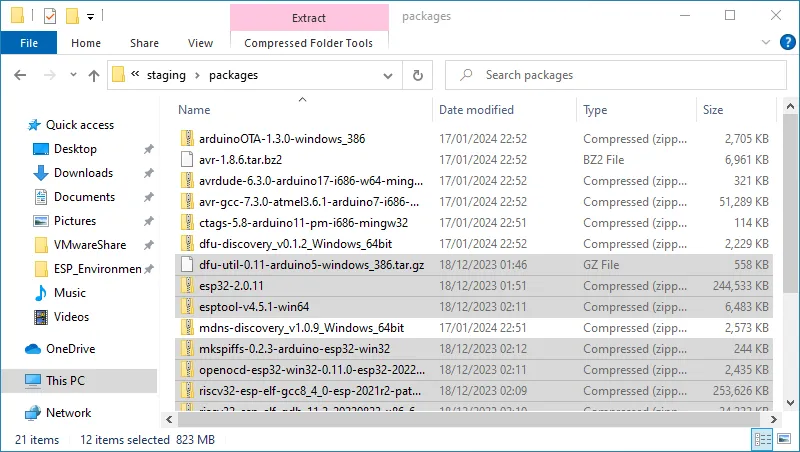Open the Customize Quick Access Toolbar dropdown

pyautogui.click(x=90, y=17)
